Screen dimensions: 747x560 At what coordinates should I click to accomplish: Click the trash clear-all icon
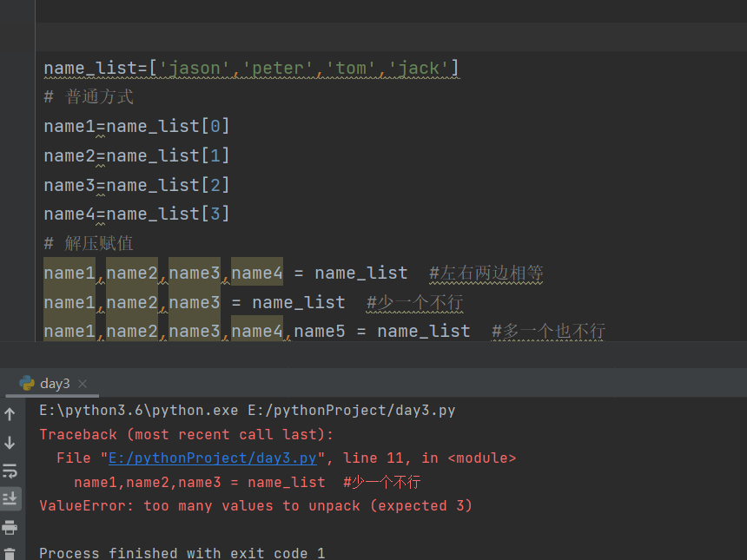coord(10,554)
